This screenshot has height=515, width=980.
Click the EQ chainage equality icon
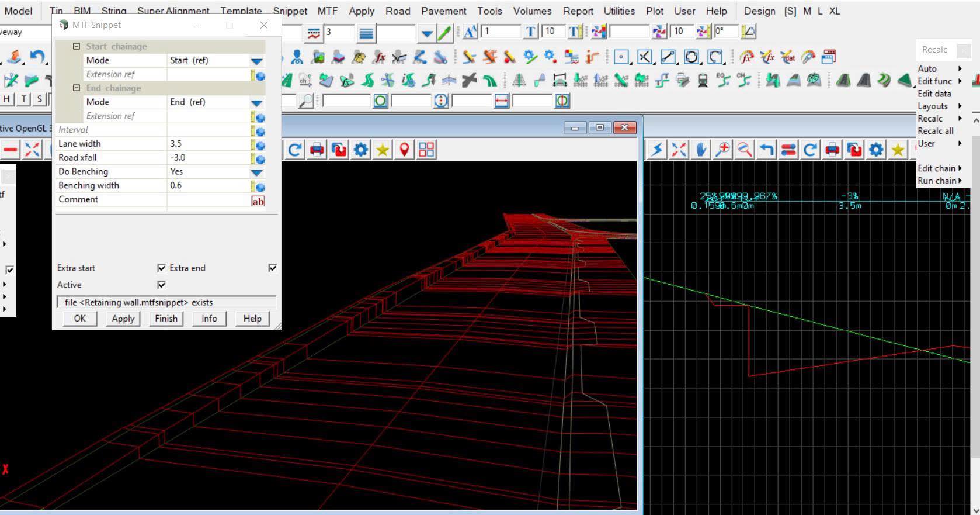pyautogui.click(x=723, y=80)
